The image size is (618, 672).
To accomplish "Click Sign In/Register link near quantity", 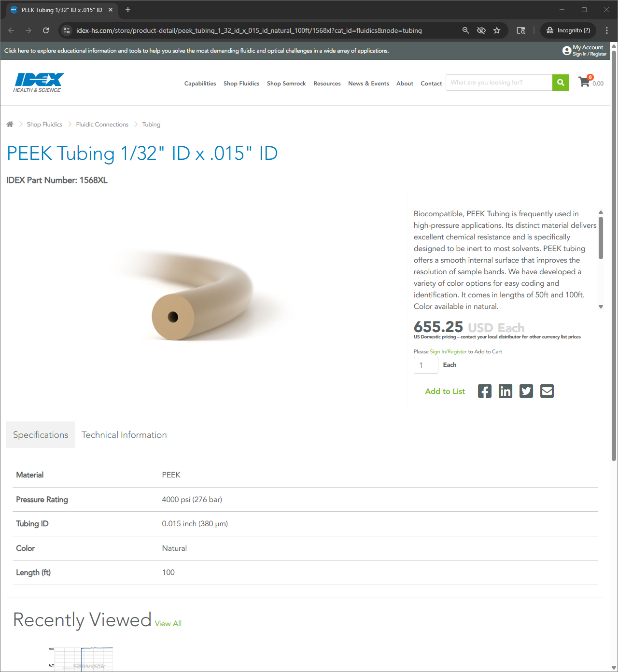I will point(448,351).
